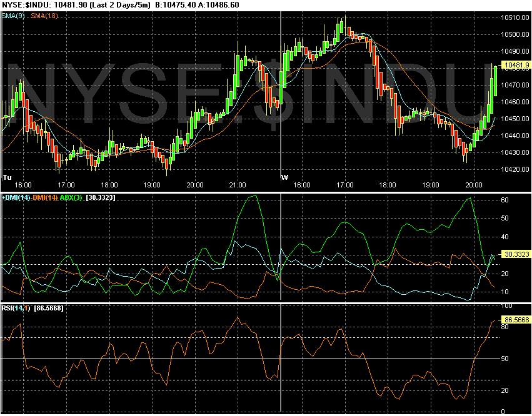Click the 10460.00 price axis label

[x=515, y=102]
